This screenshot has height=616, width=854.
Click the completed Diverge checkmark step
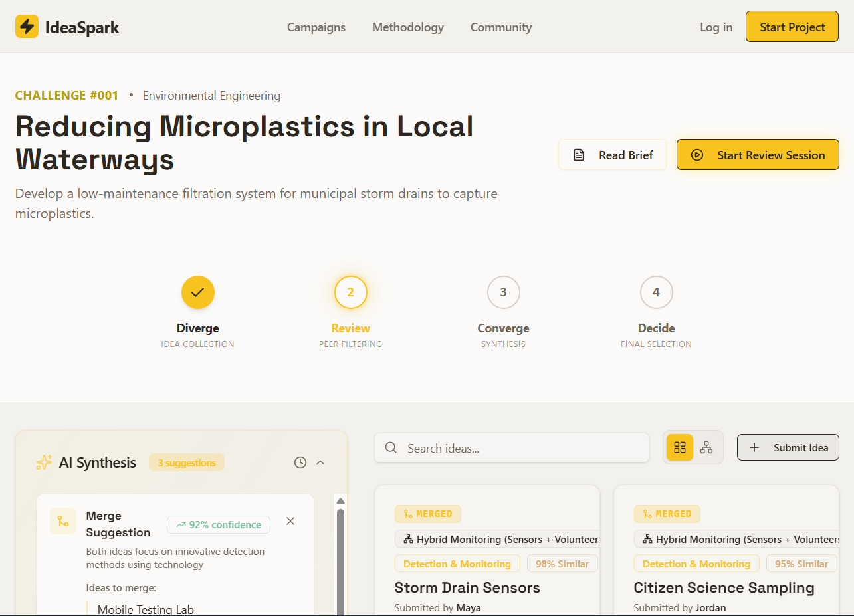pyautogui.click(x=197, y=292)
